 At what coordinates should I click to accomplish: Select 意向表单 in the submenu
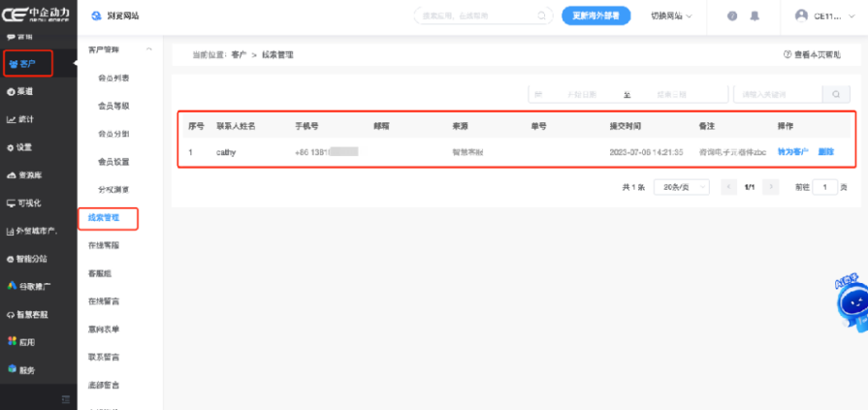coord(104,330)
